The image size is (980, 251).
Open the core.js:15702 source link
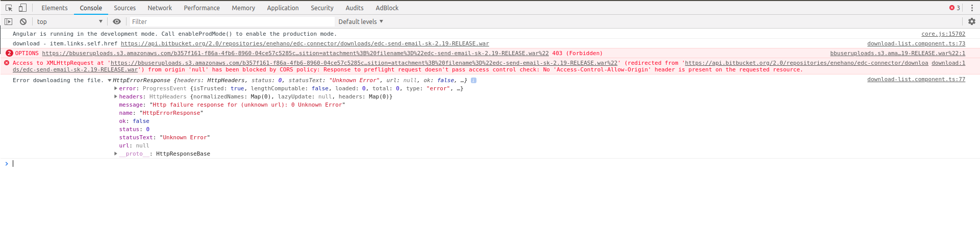coord(943,34)
